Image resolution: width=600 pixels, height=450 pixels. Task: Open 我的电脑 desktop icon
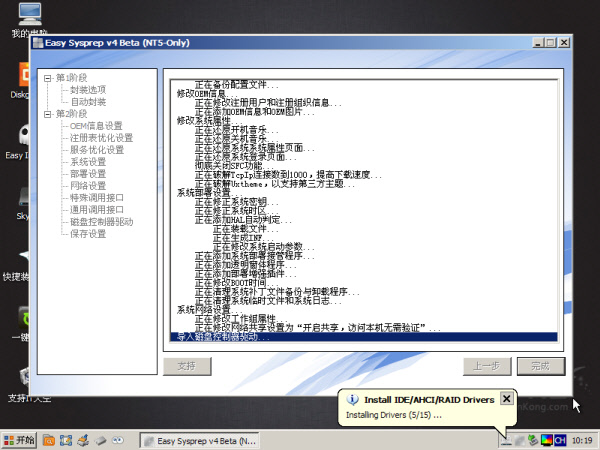click(29, 20)
